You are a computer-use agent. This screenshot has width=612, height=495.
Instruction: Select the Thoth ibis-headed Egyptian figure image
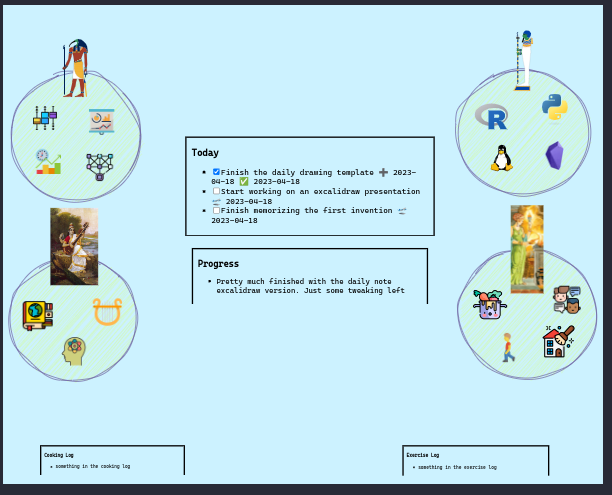76,68
